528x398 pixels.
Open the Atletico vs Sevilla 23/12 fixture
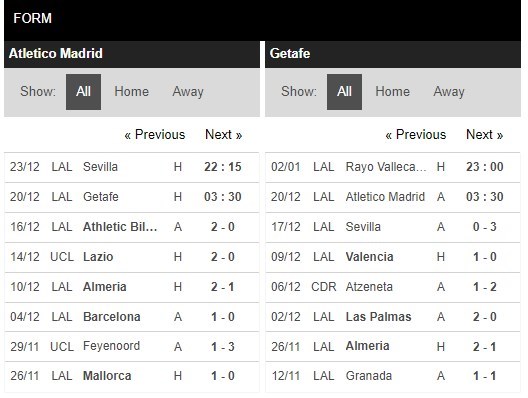(132, 167)
